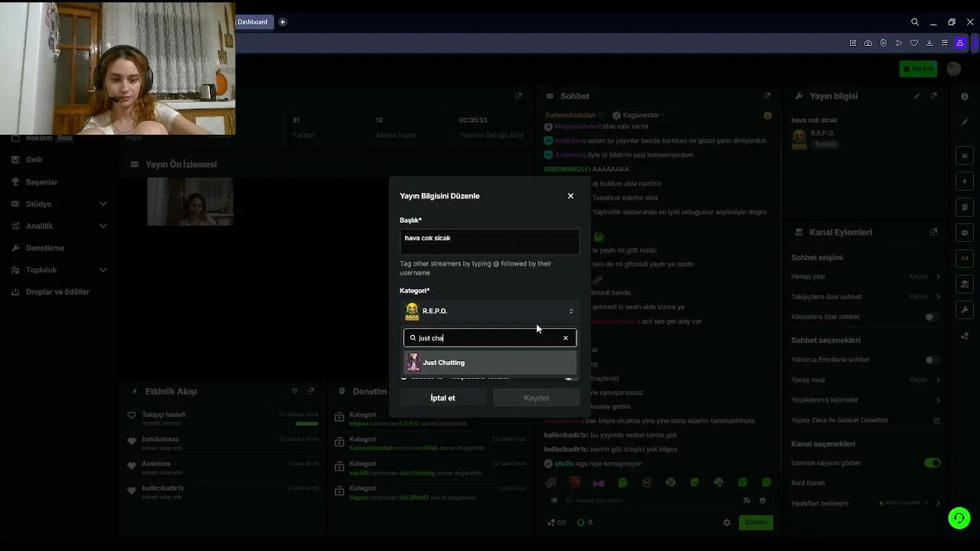Image resolution: width=980 pixels, height=551 pixels.
Task: Select Just Chatting from category results
Action: point(490,363)
